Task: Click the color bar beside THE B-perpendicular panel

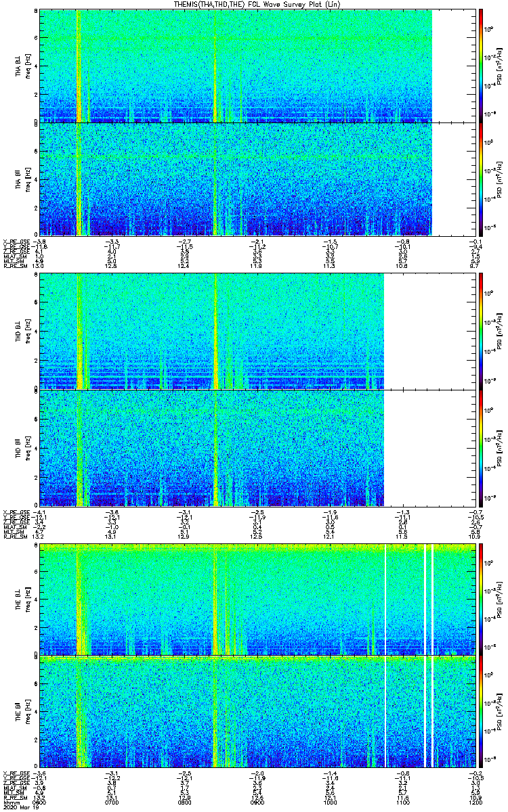Action: 481,599
